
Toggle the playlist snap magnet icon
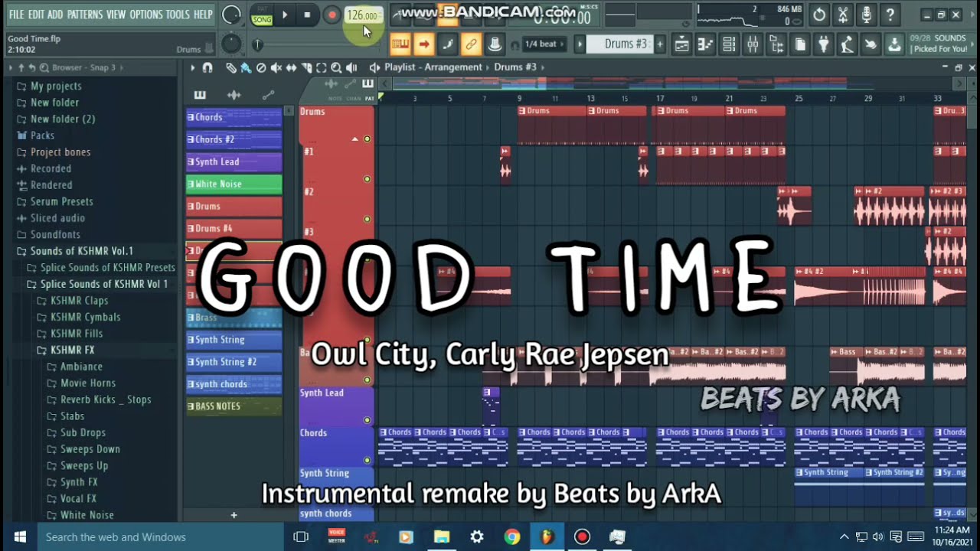tap(207, 67)
